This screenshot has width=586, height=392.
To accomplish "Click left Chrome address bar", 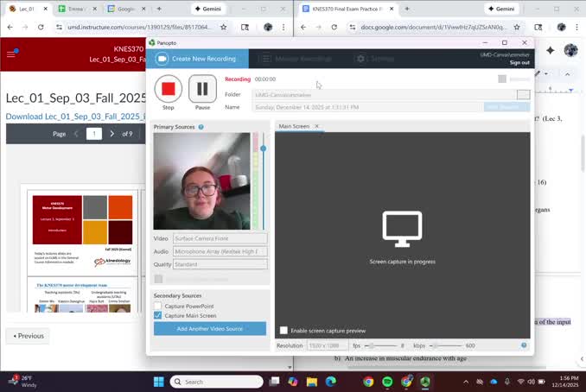I will tap(139, 28).
